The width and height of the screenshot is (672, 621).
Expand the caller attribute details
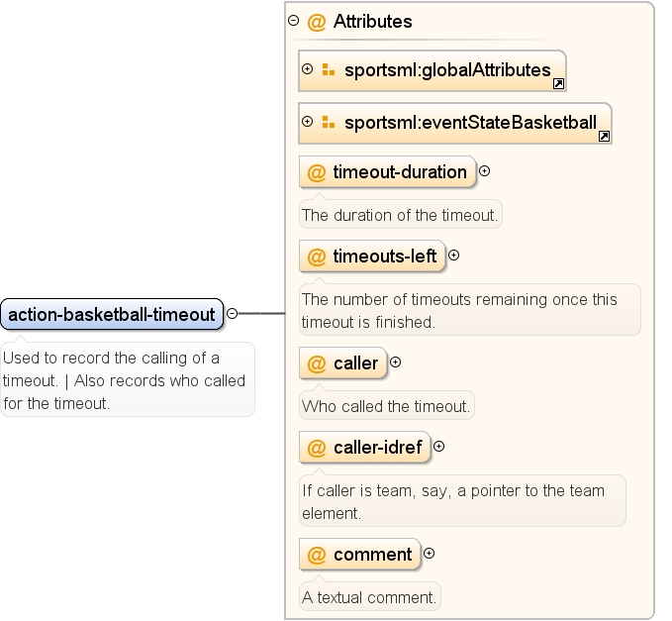pyautogui.click(x=395, y=362)
